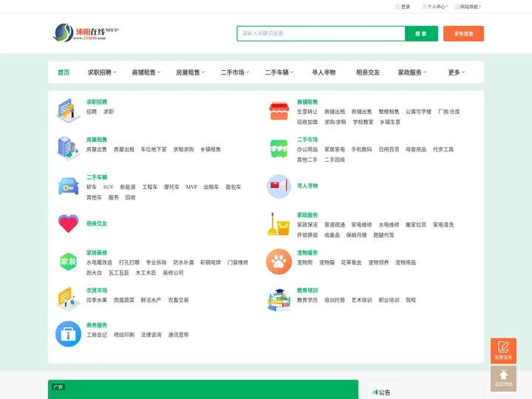The width and height of the screenshot is (532, 399).
Task: Expand the 网站导航 dropdown
Action: [468, 7]
